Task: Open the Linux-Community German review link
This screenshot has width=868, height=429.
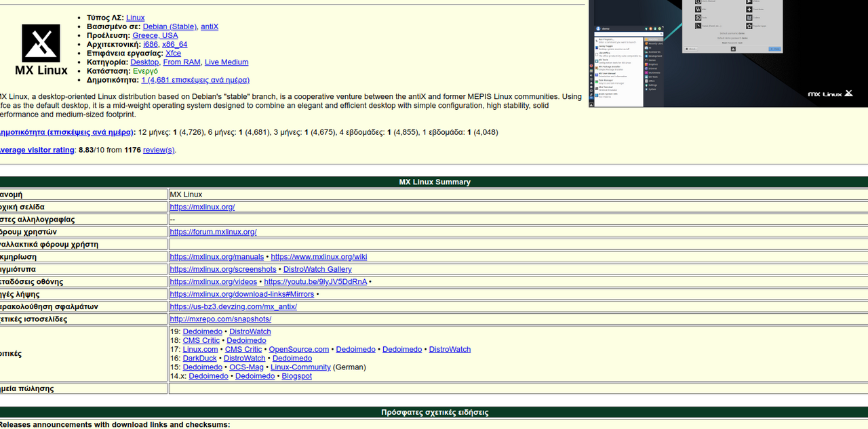Action: tap(300, 367)
